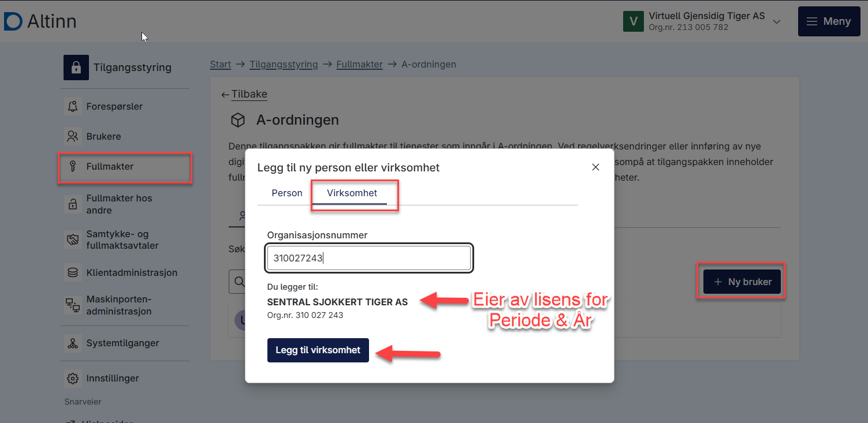
Task: Click the SENTRAL SJOKKERT TIGER AS name
Action: point(337,302)
